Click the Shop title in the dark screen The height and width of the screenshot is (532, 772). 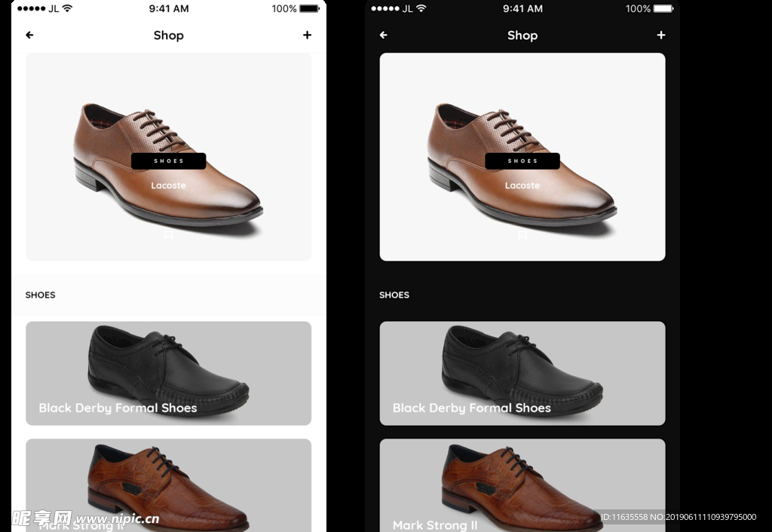point(522,35)
